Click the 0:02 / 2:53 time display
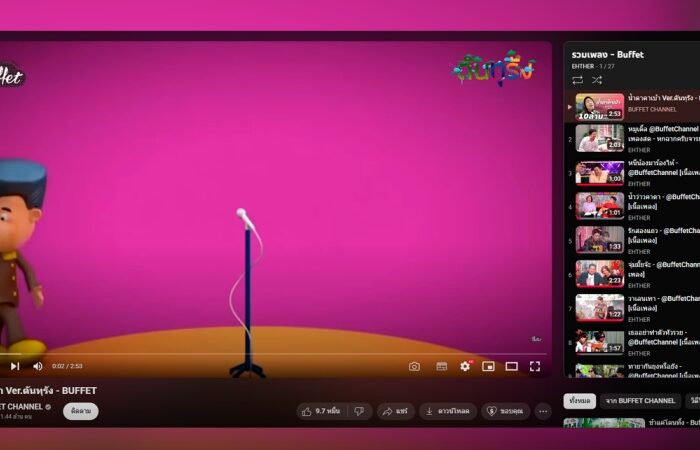 67,366
